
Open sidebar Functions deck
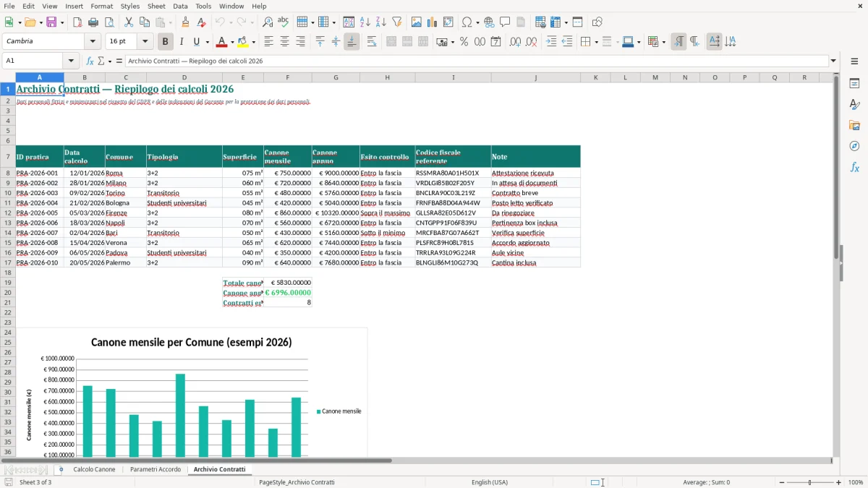pos(854,167)
